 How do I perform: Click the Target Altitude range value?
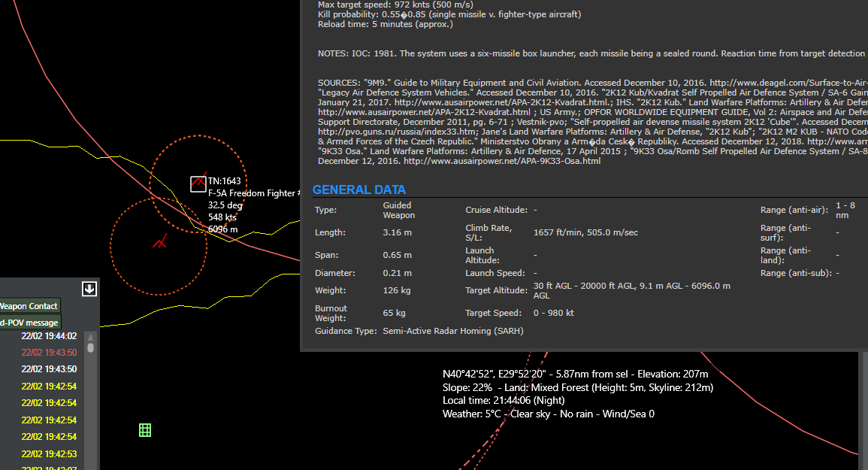tap(631, 290)
